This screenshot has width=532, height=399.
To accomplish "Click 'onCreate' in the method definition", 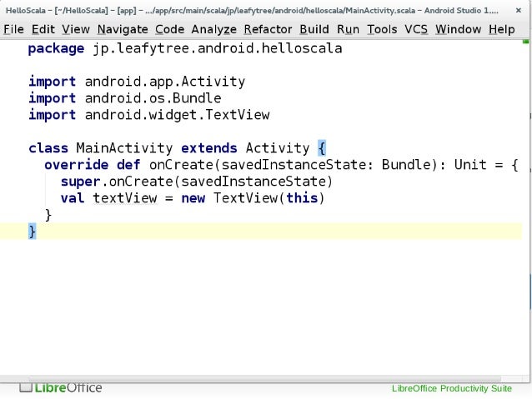I will tap(181, 165).
